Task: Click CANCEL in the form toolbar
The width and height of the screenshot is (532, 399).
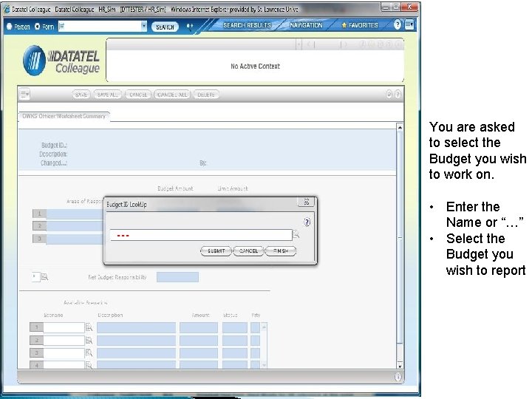Action: click(x=138, y=95)
